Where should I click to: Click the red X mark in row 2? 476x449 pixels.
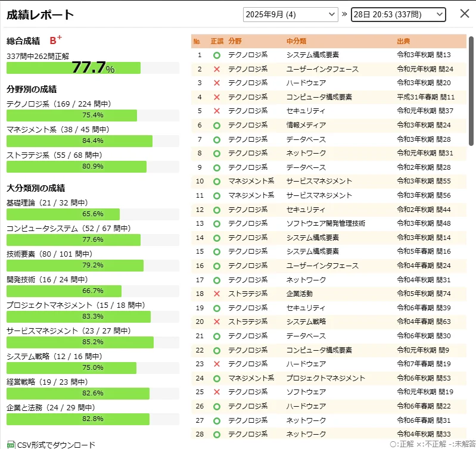pos(217,69)
